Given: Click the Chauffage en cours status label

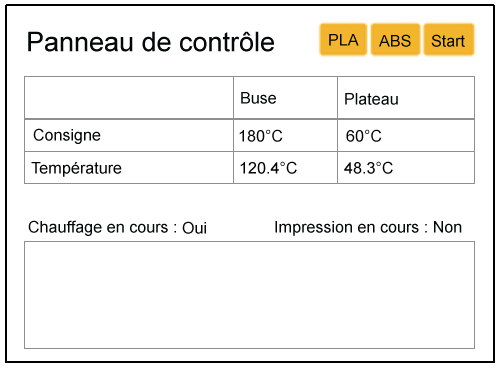Looking at the screenshot, I should click(103, 228).
